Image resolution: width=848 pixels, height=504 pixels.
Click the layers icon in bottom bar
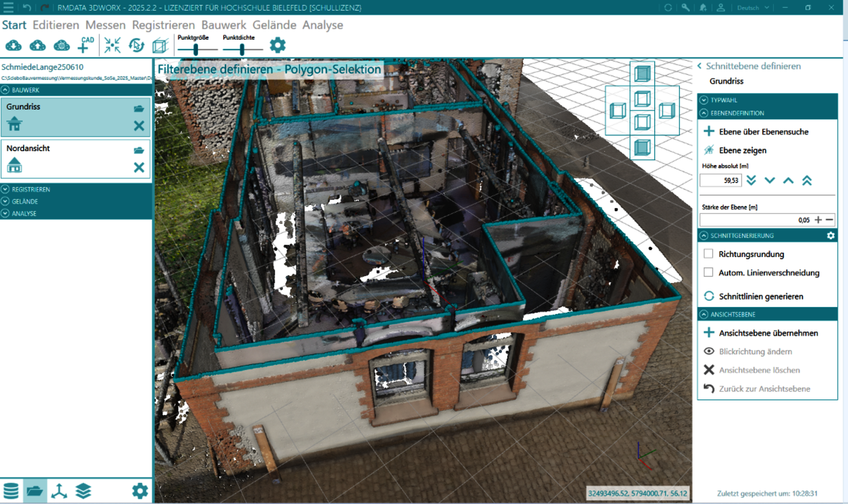click(83, 491)
